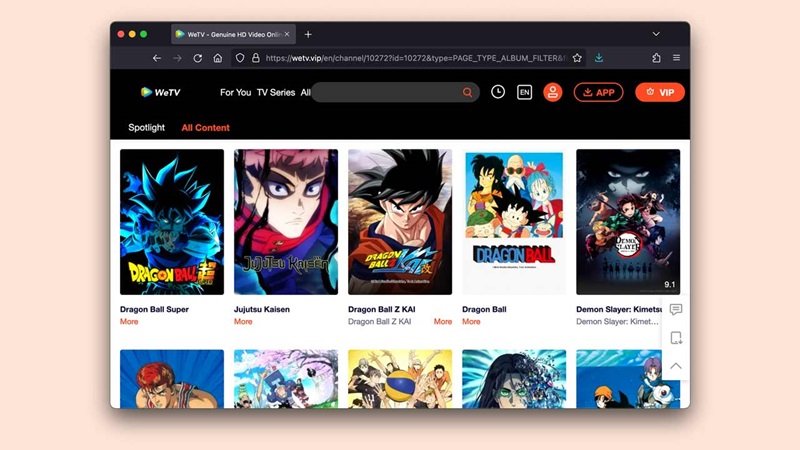Open the browser extensions puzzle icon

[656, 58]
